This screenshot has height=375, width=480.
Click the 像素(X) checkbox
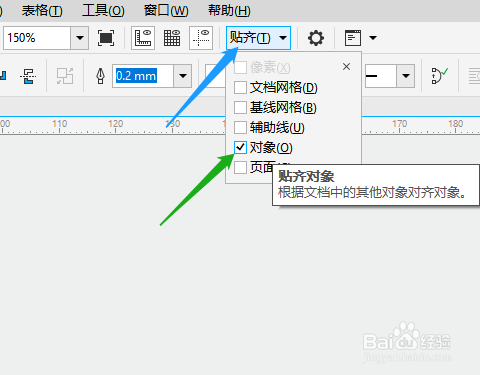[x=240, y=68]
